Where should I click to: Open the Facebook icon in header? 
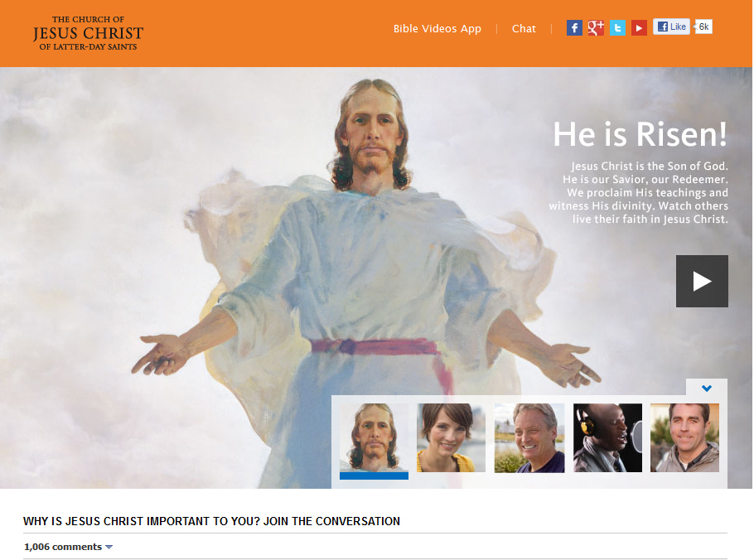point(574,28)
